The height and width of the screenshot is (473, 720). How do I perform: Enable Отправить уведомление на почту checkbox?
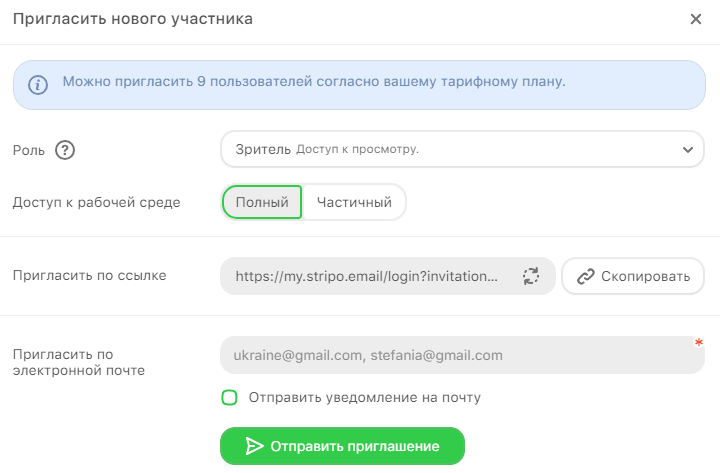229,397
